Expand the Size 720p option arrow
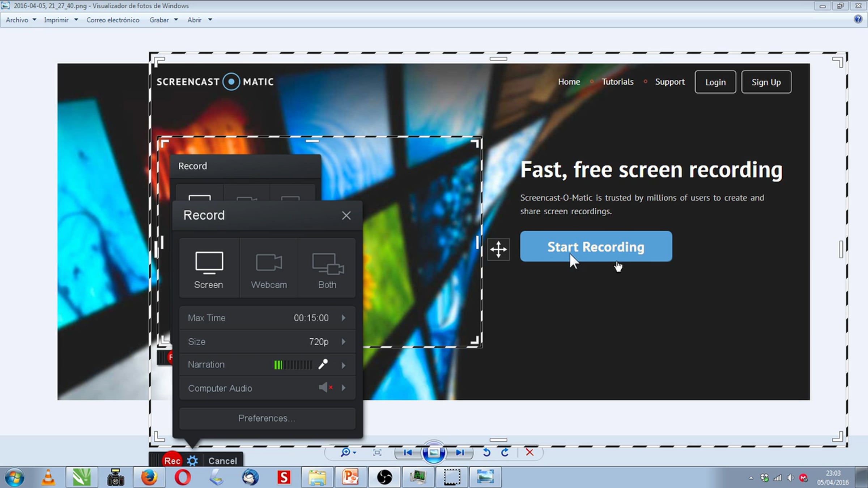 click(344, 342)
